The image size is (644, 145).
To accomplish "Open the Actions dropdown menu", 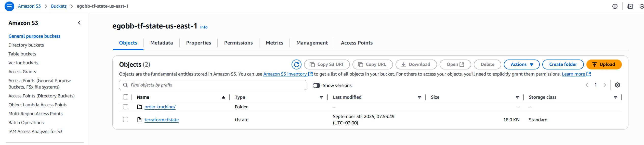I will (x=521, y=65).
